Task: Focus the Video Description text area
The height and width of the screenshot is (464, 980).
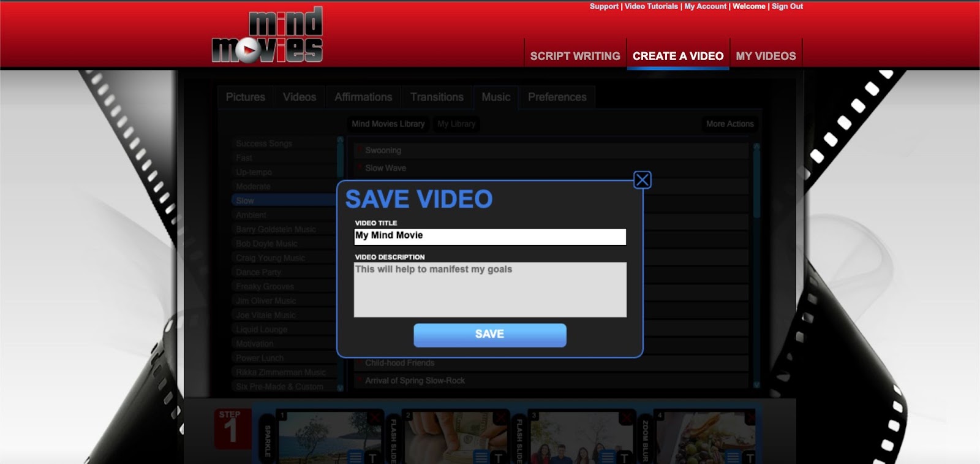Action: click(x=490, y=289)
